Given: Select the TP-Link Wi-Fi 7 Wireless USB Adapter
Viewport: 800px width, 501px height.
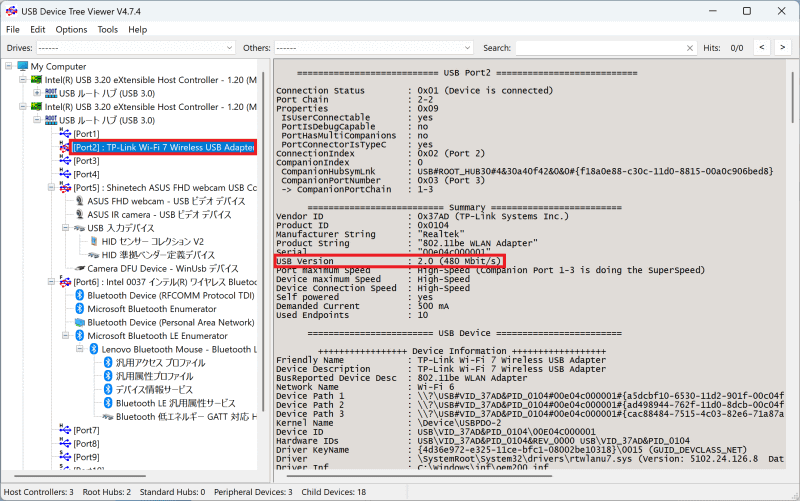Looking at the screenshot, I should click(x=163, y=147).
